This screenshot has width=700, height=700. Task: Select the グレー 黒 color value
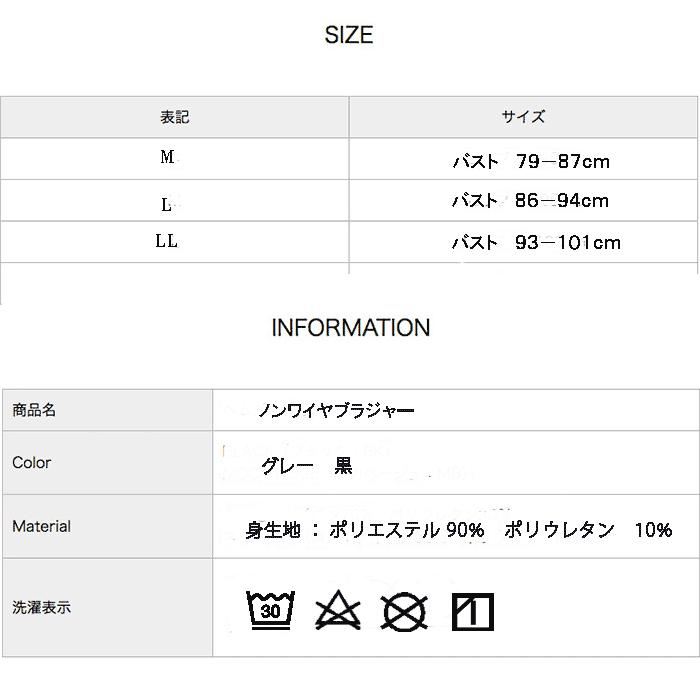(306, 467)
